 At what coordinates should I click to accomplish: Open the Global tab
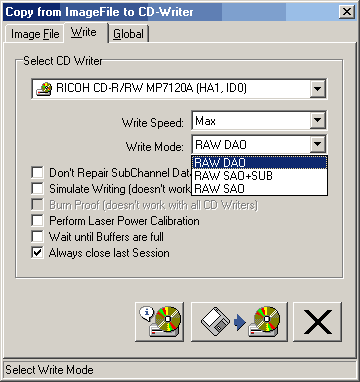[x=128, y=34]
